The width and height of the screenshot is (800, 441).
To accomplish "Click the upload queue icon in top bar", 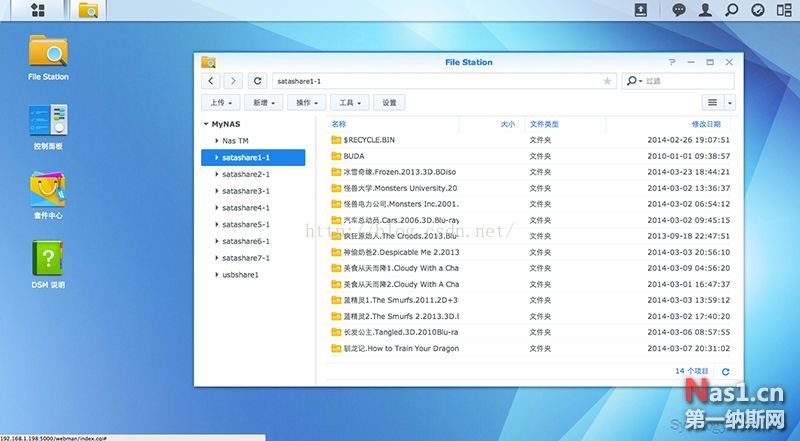I will coord(641,10).
